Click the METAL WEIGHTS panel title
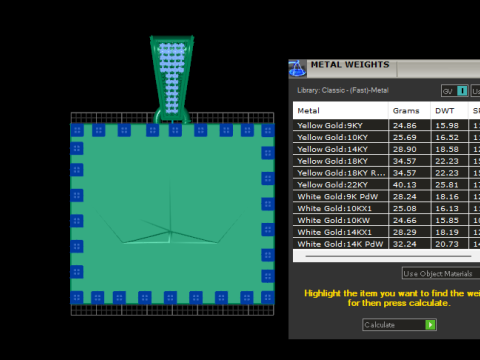This screenshot has height=360, width=480. click(x=350, y=65)
